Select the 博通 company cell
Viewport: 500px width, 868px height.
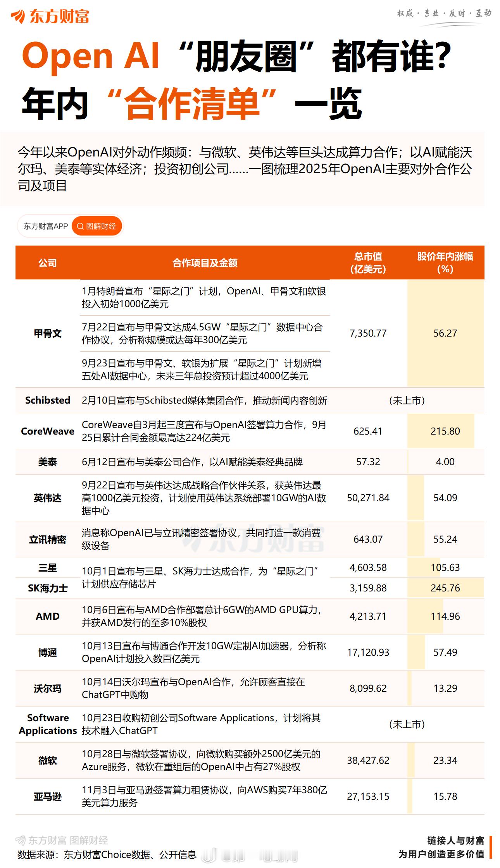point(48,653)
